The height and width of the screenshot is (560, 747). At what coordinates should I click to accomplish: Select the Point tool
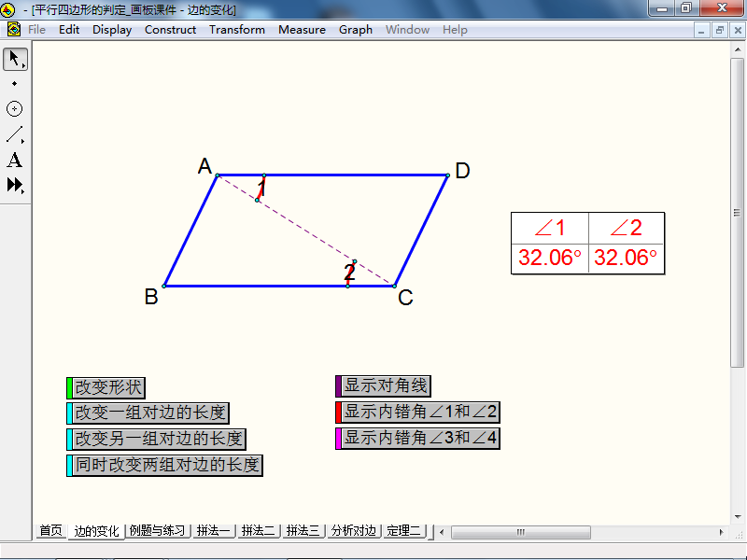tap(14, 84)
